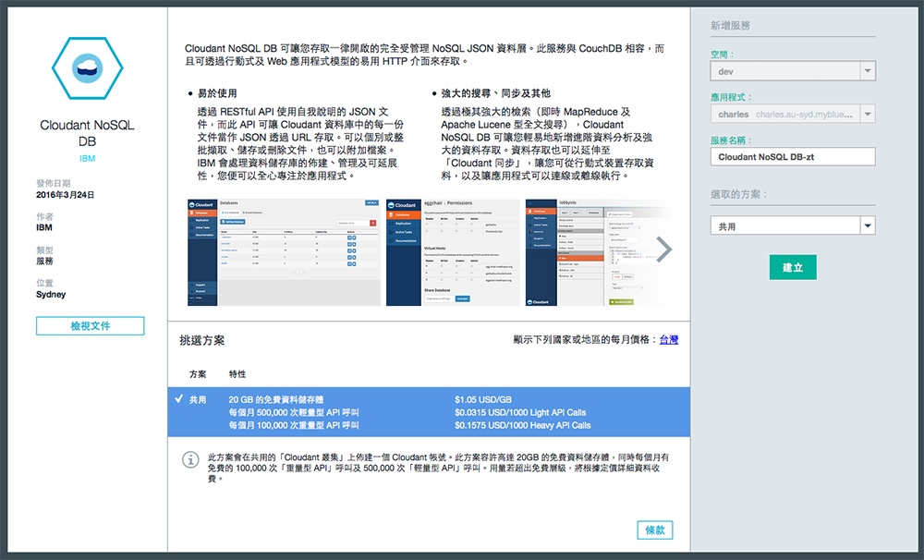Click the Cloudant hexagon cloud logo

[x=84, y=67]
